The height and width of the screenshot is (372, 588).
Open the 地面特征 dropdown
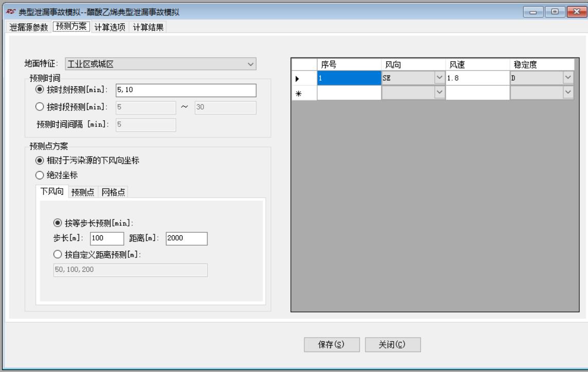pos(160,64)
